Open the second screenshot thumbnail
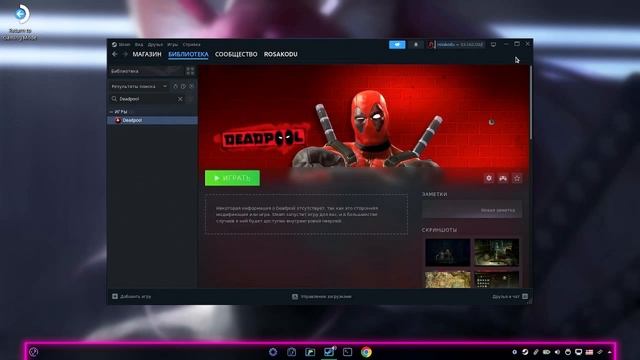This screenshot has height=360, width=640. [x=497, y=252]
